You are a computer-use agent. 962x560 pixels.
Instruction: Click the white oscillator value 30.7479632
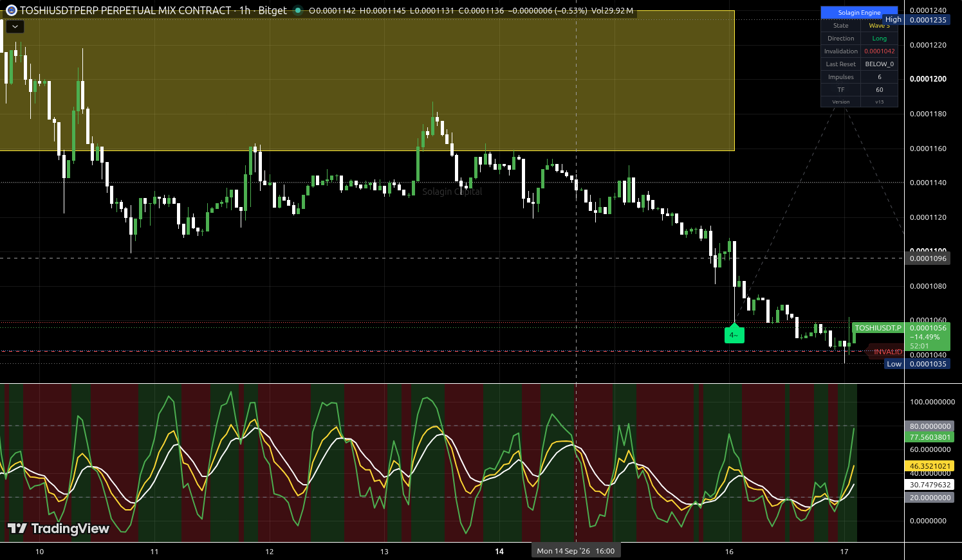click(x=930, y=485)
